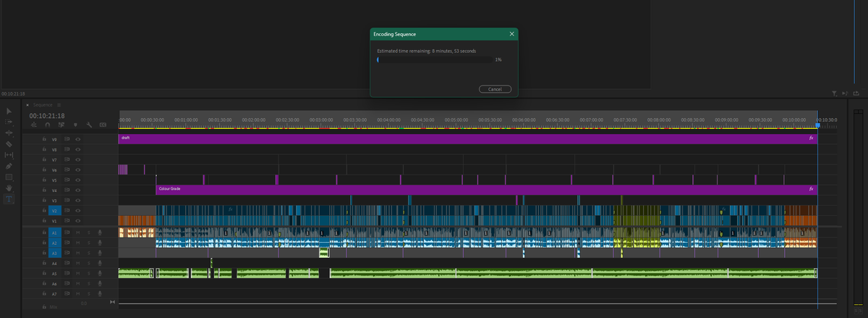Click the filter funnel icon below the monitor
Image resolution: width=868 pixels, height=318 pixels.
pos(834,93)
